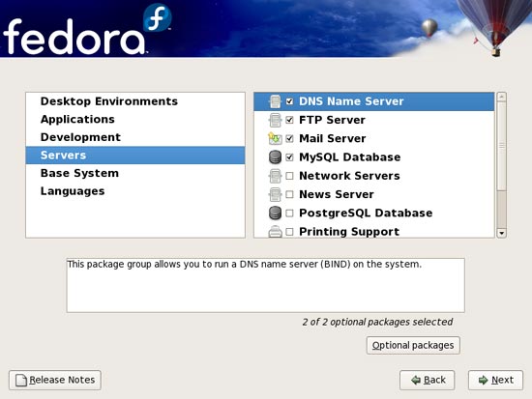Click the package list scroll down arrow
Screen dimensions: 532x399
click(x=501, y=233)
